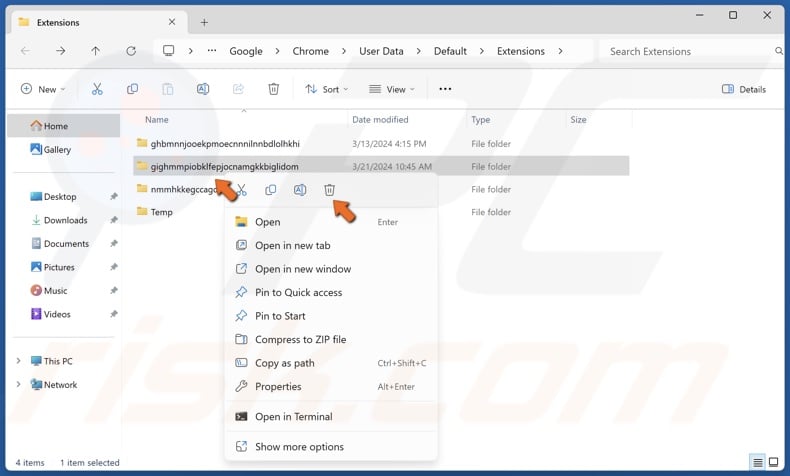The height and width of the screenshot is (476, 790).
Task: Click the toolbar Delete trash icon
Action: 274,89
